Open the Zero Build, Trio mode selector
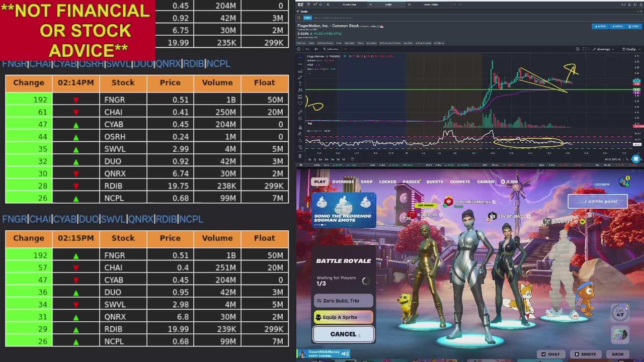 344,301
